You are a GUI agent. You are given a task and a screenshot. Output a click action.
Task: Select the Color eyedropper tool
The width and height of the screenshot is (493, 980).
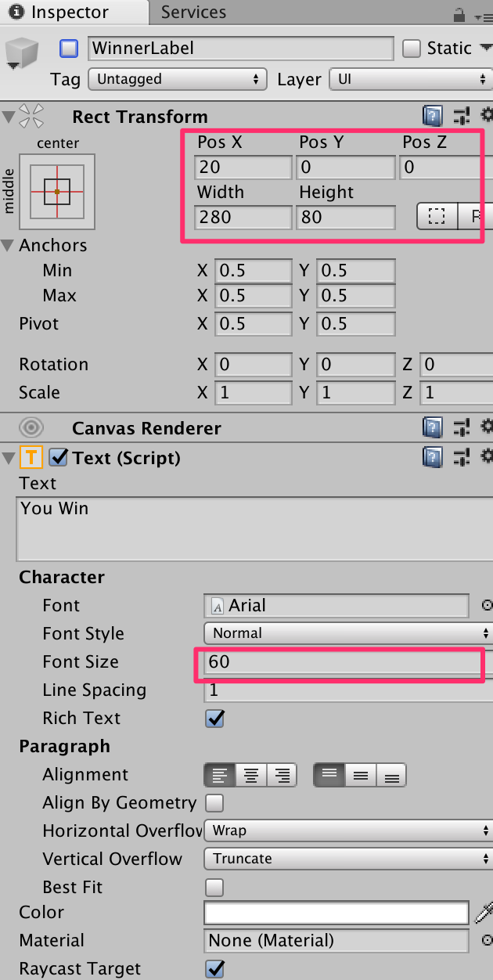pos(484,913)
